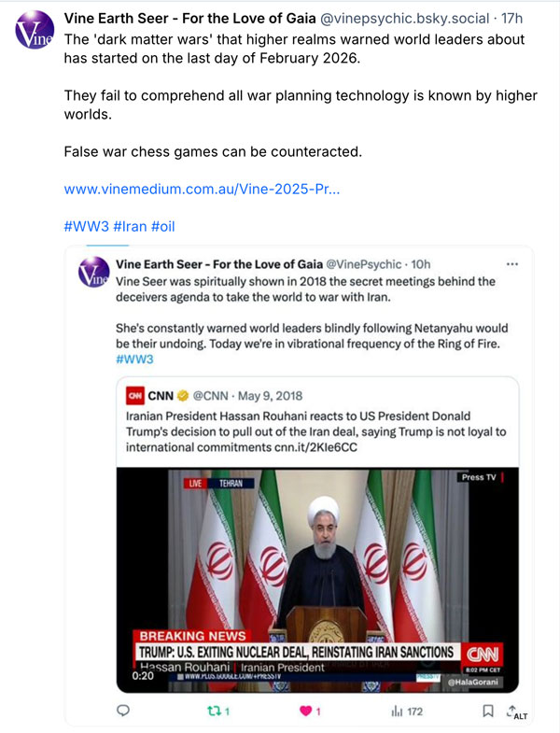Click the reply speech bubble icon
Viewport: 560px width, 733px height.
pyautogui.click(x=121, y=712)
